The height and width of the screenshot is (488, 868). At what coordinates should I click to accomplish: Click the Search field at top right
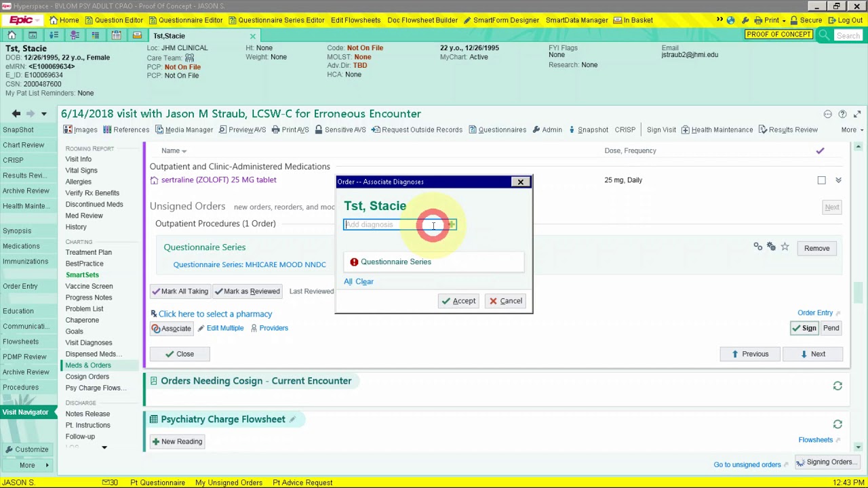coord(848,35)
